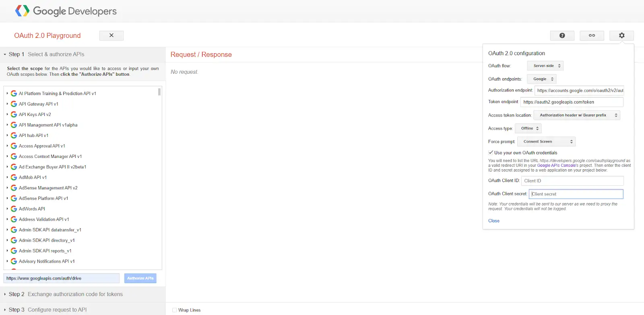Expand the API Gateway API v1 arrow

pyautogui.click(x=7, y=104)
